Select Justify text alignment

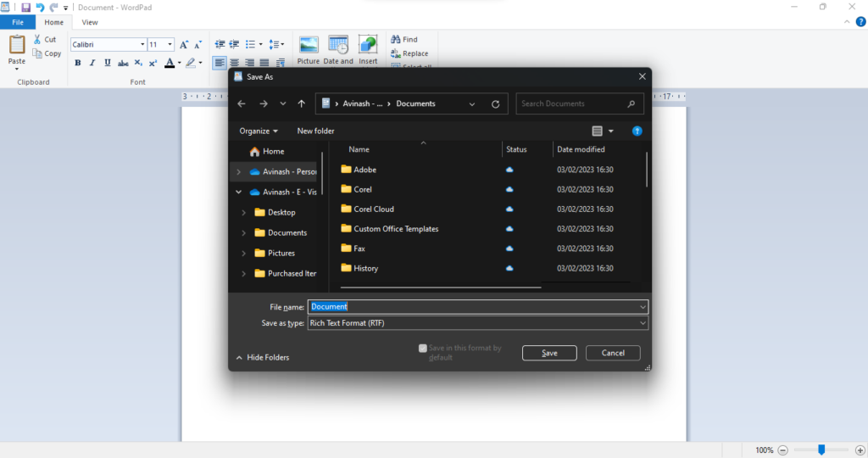(264, 63)
